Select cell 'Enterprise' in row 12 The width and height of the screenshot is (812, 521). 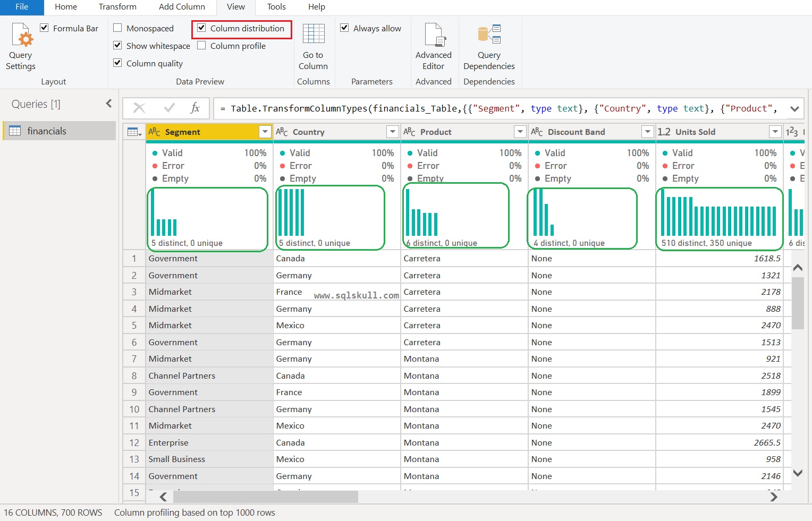click(209, 442)
